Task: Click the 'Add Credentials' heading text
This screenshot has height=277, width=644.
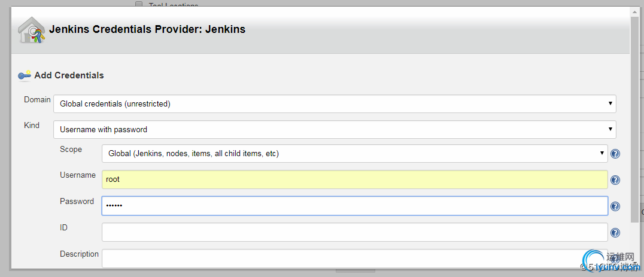Action: (69, 75)
